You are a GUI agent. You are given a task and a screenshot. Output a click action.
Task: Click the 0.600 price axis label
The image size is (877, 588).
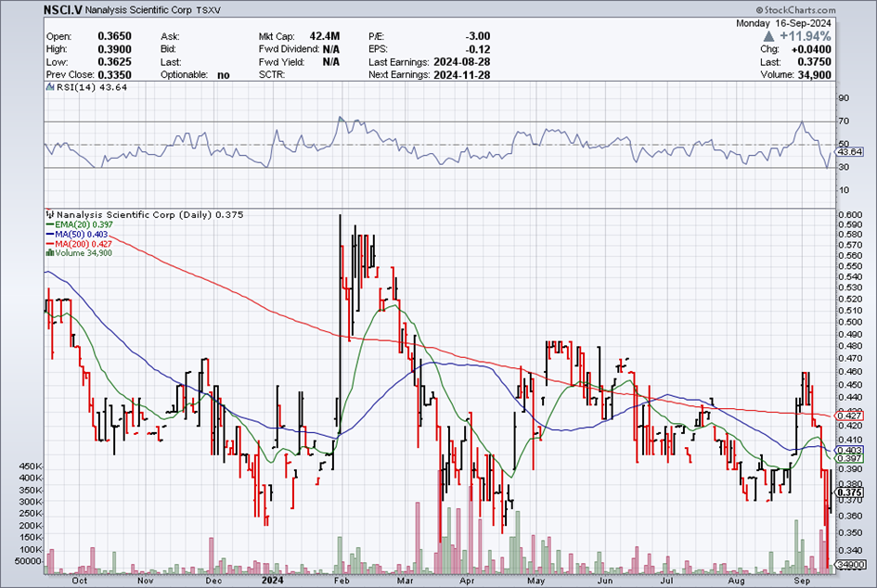(x=850, y=214)
